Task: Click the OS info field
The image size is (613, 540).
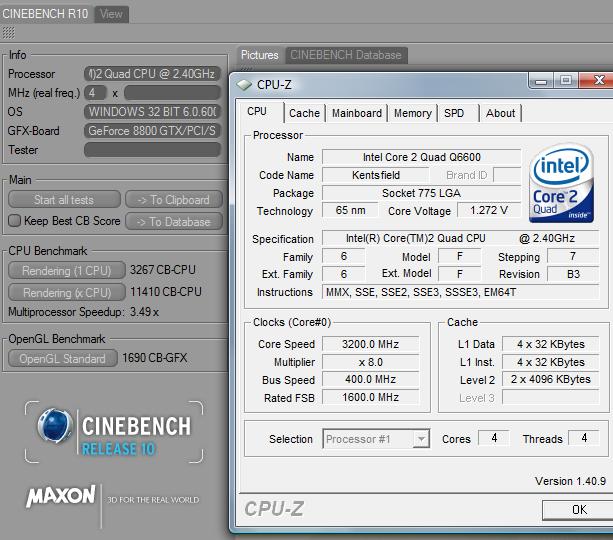Action: click(x=152, y=112)
